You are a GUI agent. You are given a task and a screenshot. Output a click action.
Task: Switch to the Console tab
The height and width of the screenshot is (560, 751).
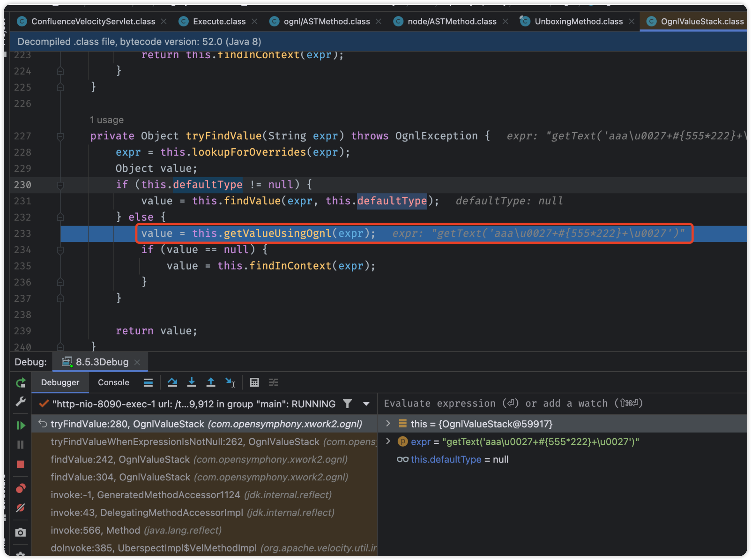tap(113, 383)
